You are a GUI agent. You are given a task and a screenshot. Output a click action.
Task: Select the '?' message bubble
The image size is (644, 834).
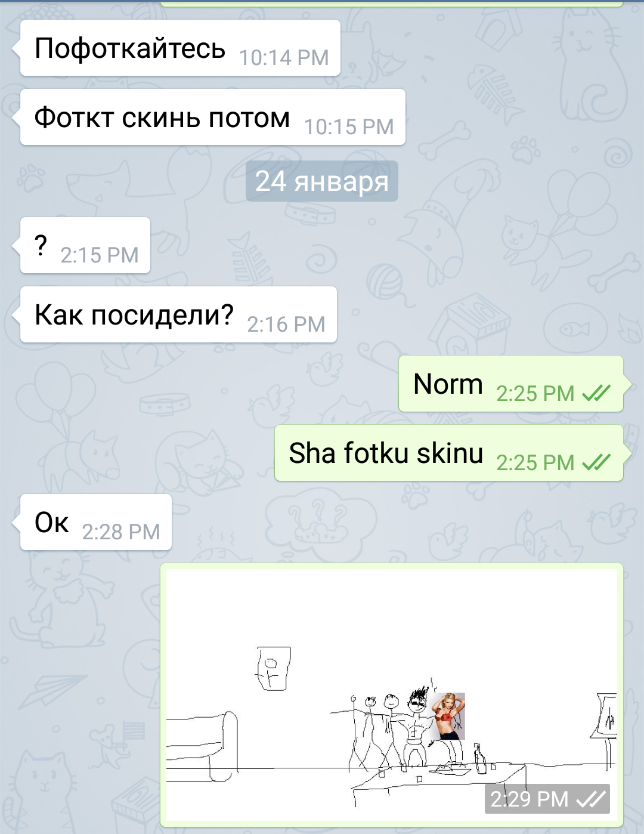pos(85,245)
